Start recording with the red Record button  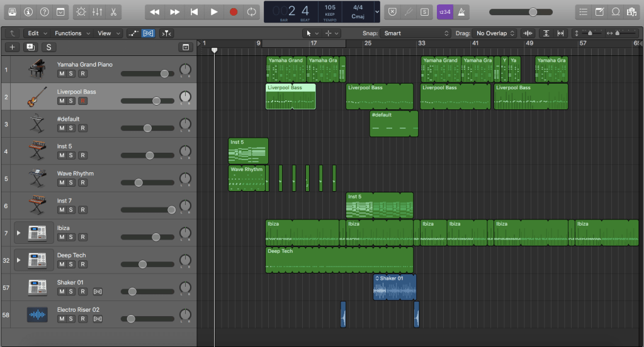(x=234, y=12)
